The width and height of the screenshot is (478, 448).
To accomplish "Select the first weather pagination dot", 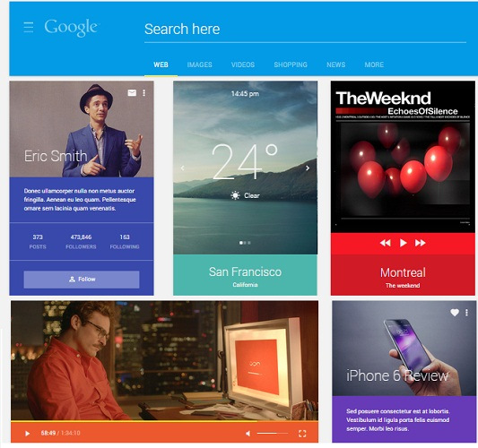I will 241,243.
